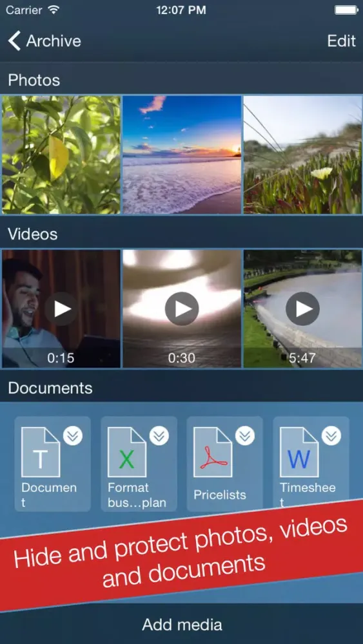This screenshot has height=644, width=363.
Task: Open the Format business plan spreadsheet icon
Action: 126,452
